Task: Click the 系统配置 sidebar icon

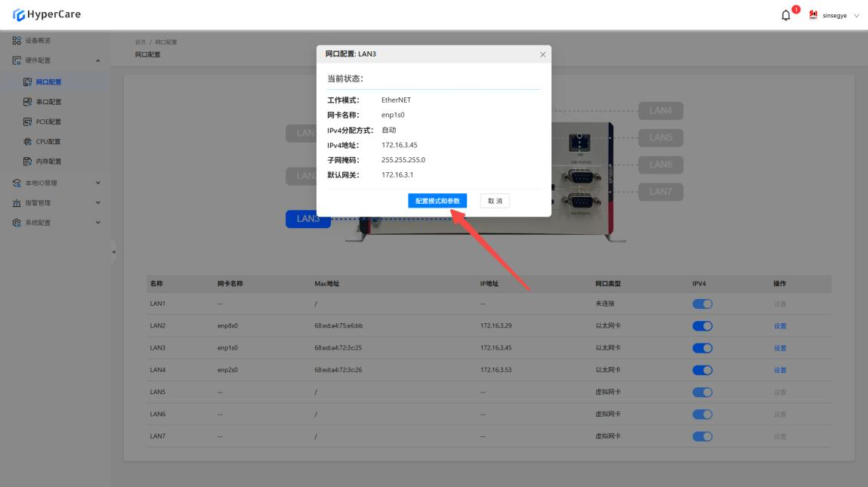Action: [17, 223]
